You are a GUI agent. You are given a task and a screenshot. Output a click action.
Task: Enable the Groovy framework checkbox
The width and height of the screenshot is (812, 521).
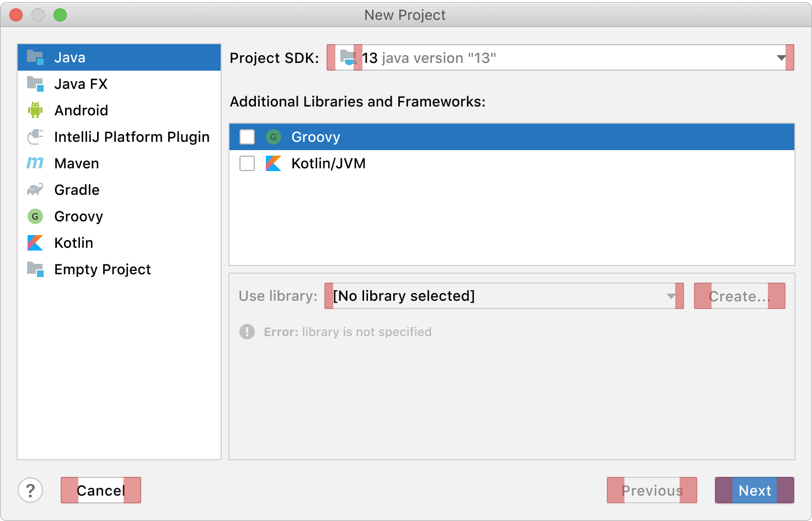pyautogui.click(x=247, y=137)
